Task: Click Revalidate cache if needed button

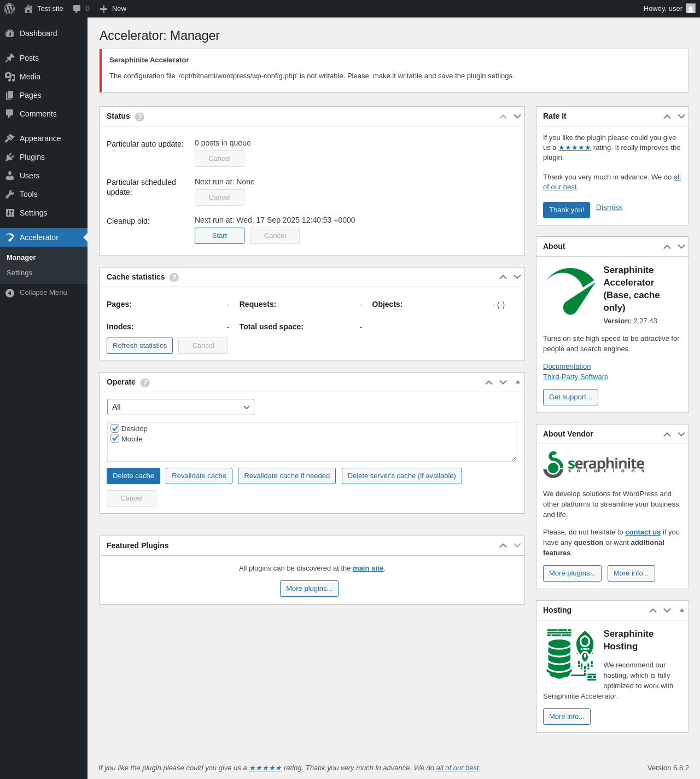Action: (287, 476)
